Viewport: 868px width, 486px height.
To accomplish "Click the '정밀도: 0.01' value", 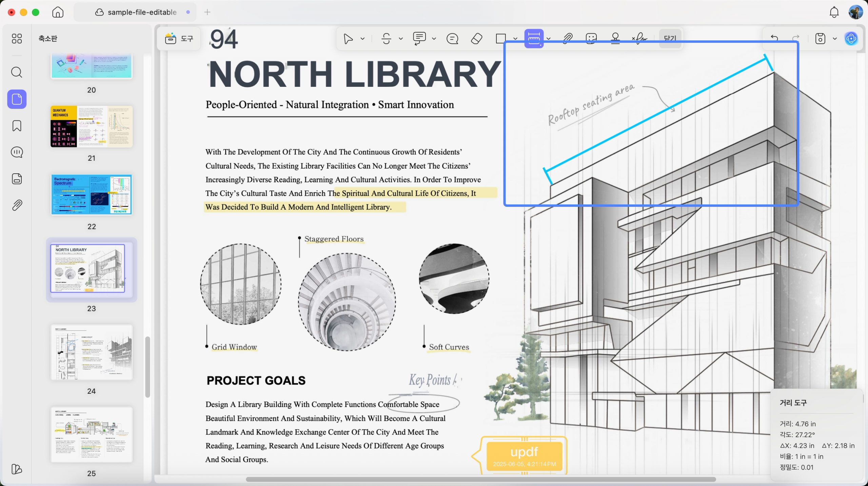I will click(796, 467).
